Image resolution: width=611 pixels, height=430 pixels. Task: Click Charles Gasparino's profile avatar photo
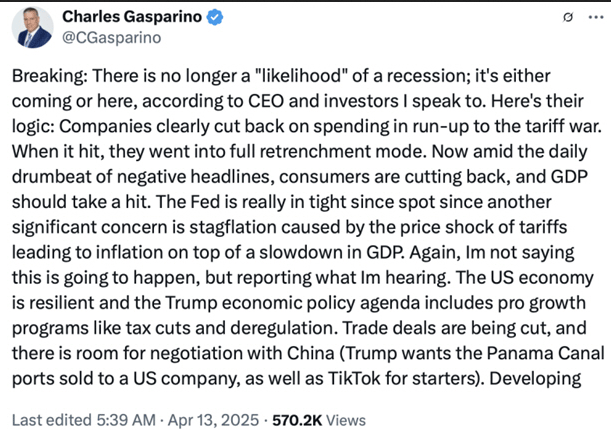33,27
